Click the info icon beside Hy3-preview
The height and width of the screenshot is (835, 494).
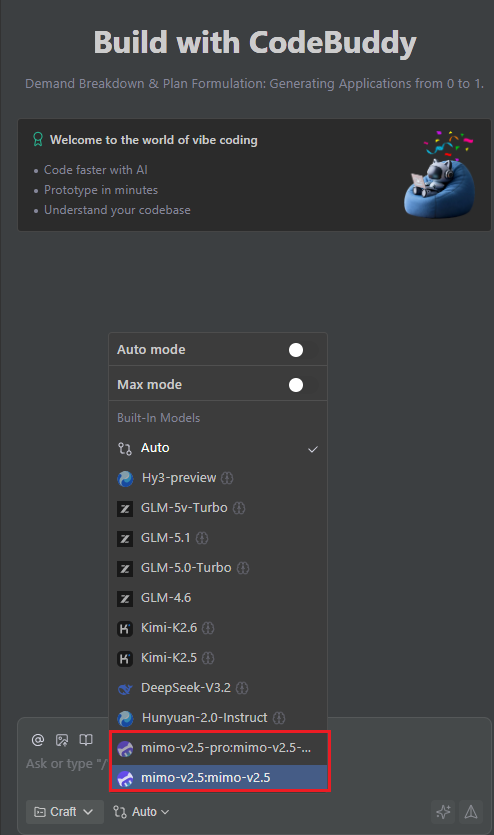click(227, 478)
